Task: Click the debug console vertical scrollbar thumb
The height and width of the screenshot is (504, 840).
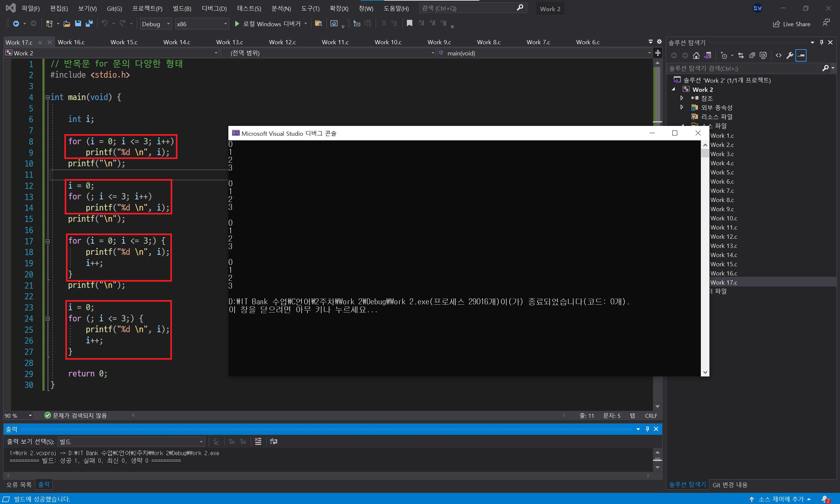Action: point(705,153)
